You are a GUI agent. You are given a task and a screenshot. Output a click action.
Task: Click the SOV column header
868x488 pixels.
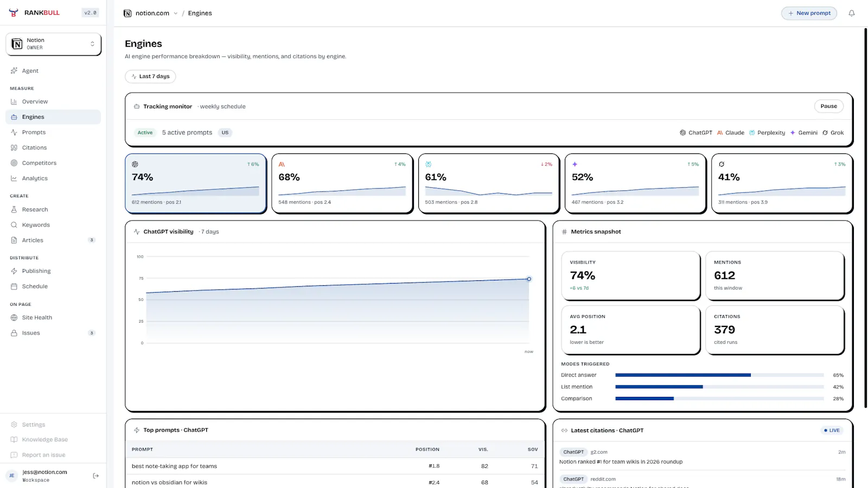click(x=533, y=450)
